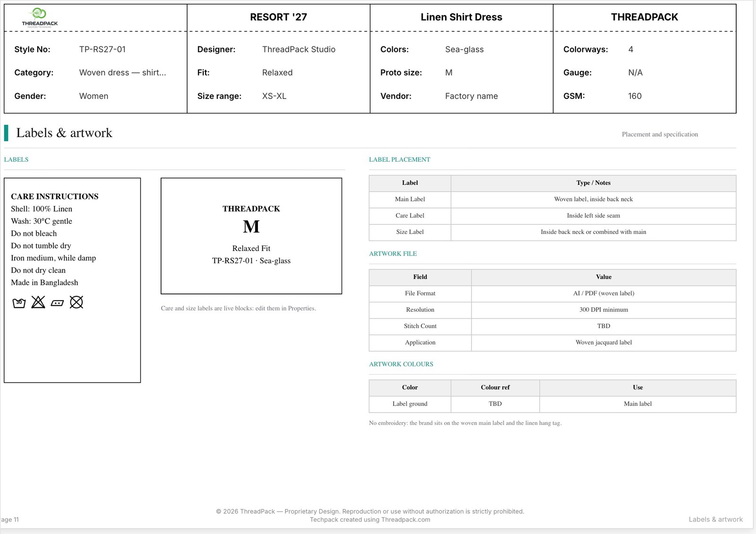The height and width of the screenshot is (534, 756).
Task: Click the Size range value XS-XL
Action: coord(274,96)
